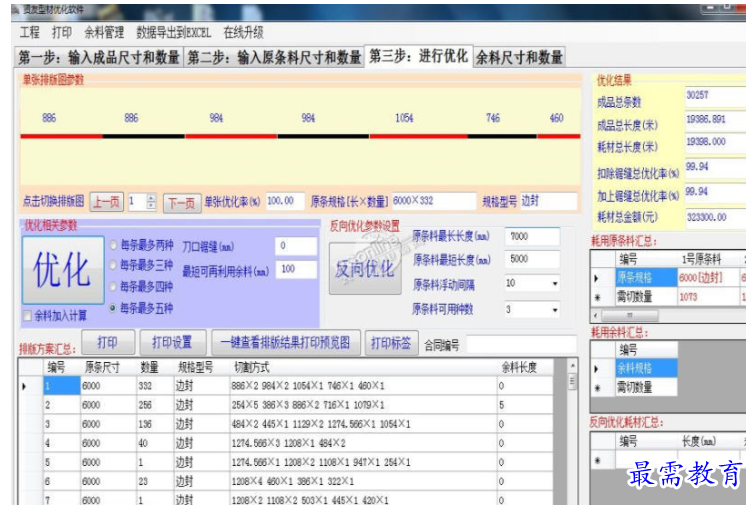Go to previous layout with 上一页
This screenshot has height=505, width=751.
coord(106,202)
